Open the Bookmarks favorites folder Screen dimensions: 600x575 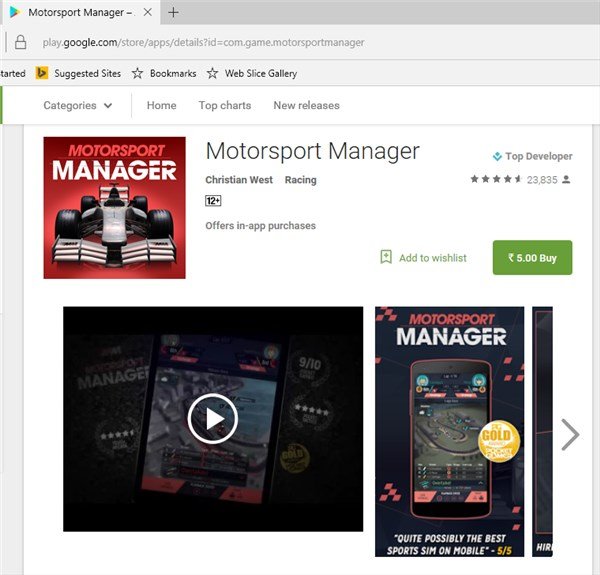(x=173, y=73)
